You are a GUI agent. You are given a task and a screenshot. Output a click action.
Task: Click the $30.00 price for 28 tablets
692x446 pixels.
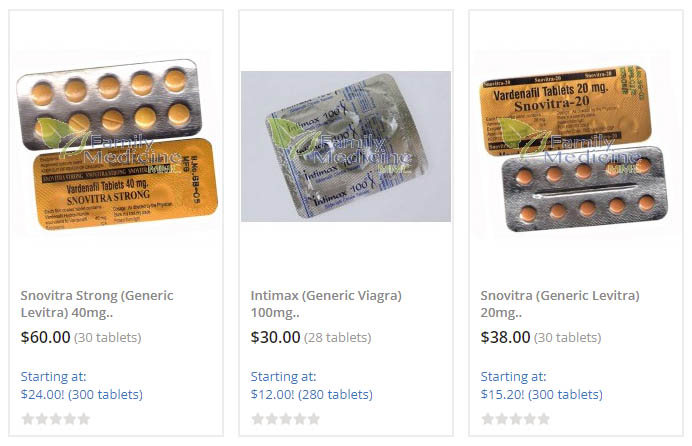click(x=275, y=337)
